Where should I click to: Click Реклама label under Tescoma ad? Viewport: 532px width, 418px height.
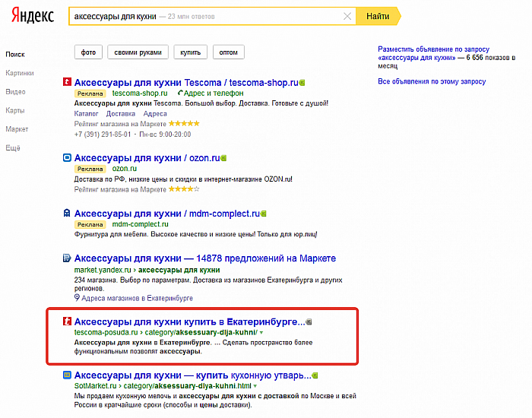click(90, 93)
